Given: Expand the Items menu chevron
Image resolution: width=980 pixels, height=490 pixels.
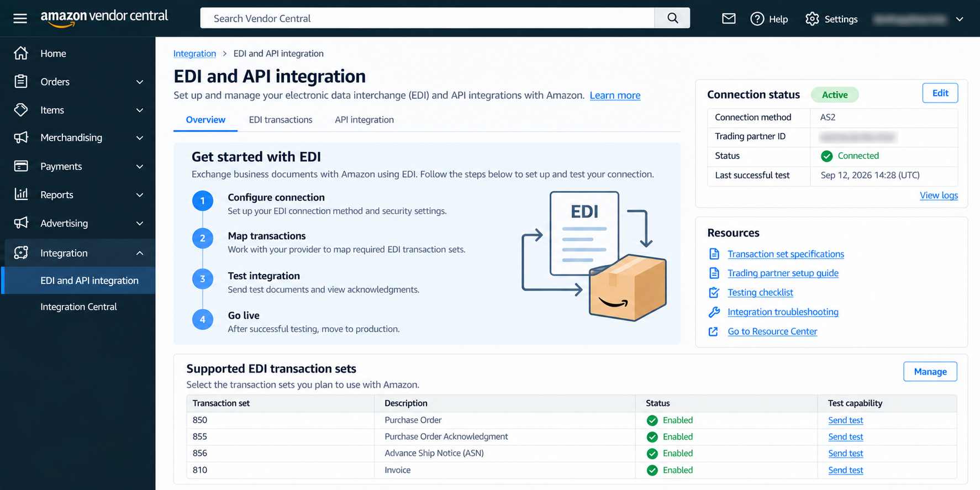Looking at the screenshot, I should pos(140,110).
